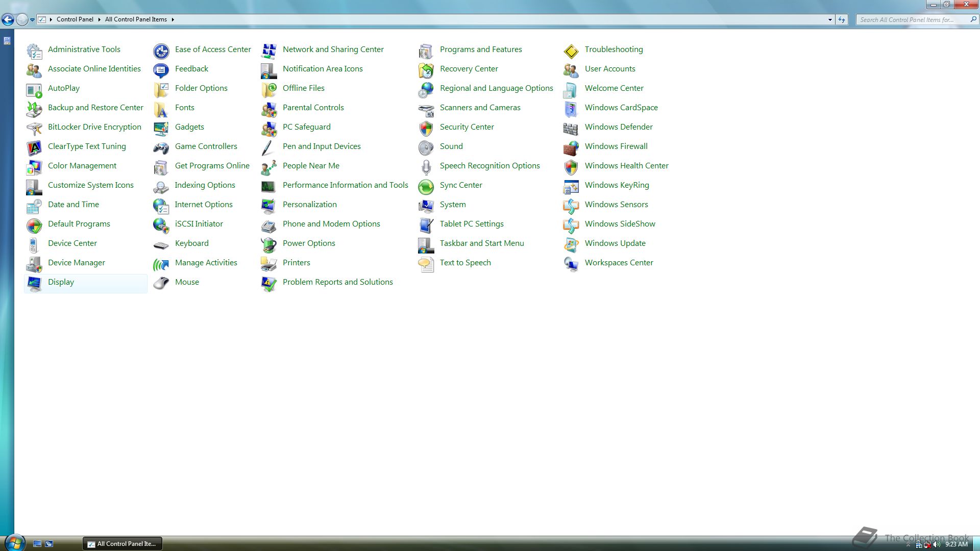Open Regional and Language Options
The width and height of the screenshot is (980, 551).
(x=497, y=88)
